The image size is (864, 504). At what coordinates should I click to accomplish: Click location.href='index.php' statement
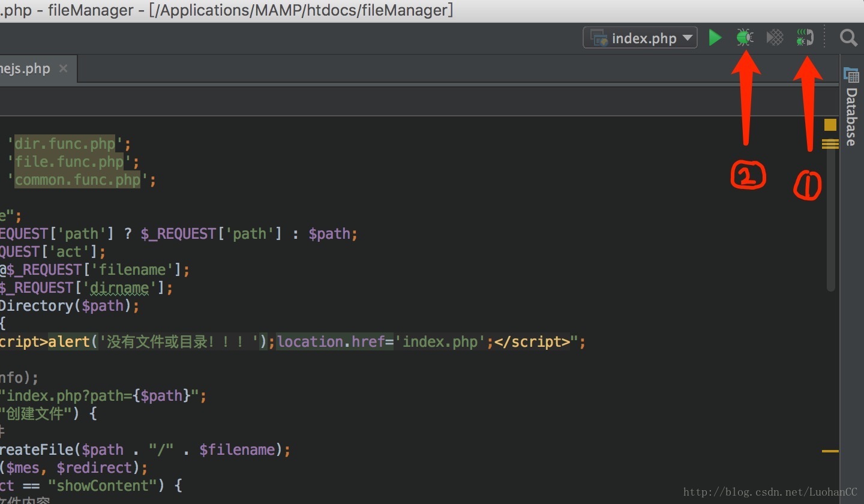382,342
